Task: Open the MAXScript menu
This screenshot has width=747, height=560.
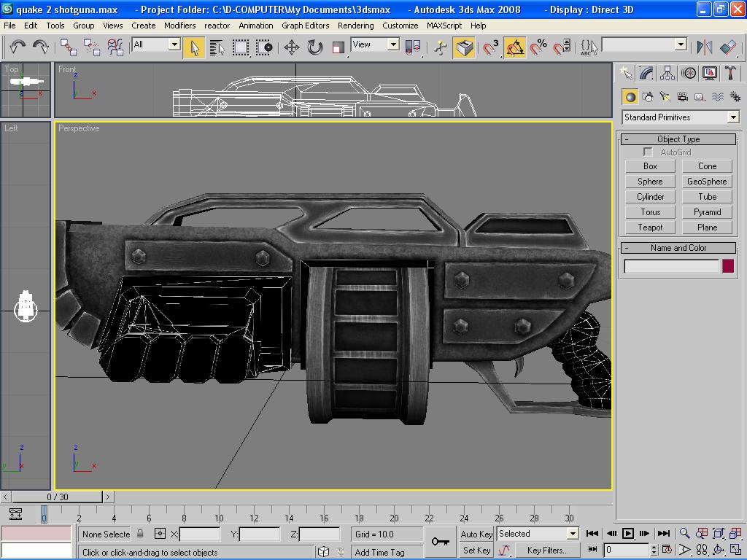Action: pos(444,26)
